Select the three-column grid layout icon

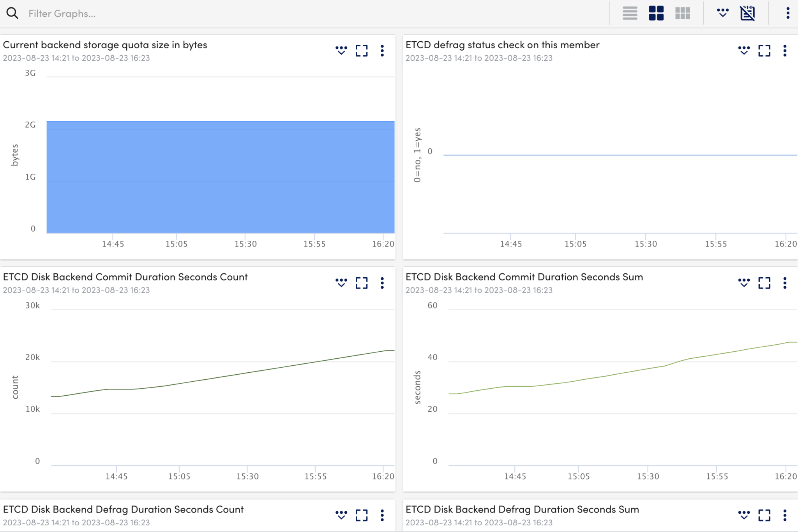click(x=682, y=13)
